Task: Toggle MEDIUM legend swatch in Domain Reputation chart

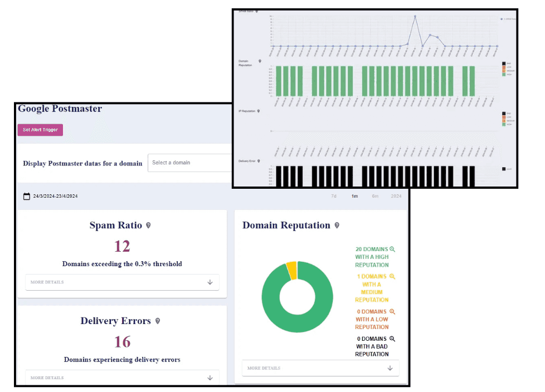Action: (x=504, y=71)
